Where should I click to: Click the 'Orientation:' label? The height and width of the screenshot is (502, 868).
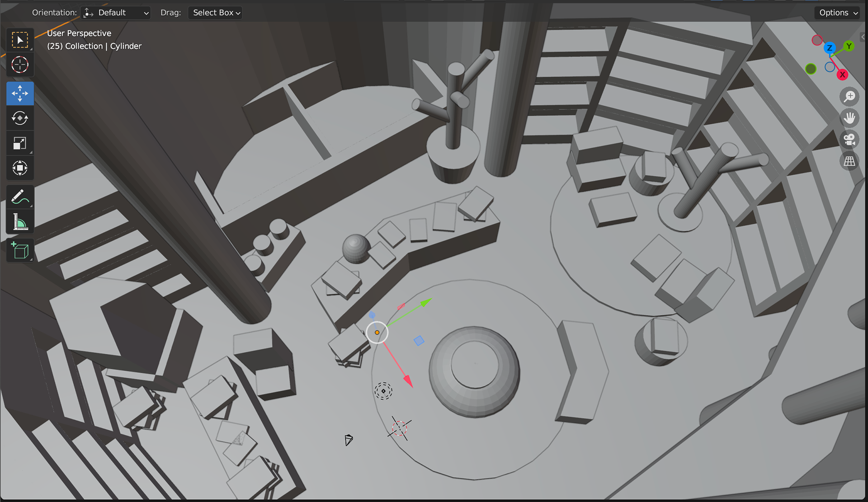click(x=54, y=13)
